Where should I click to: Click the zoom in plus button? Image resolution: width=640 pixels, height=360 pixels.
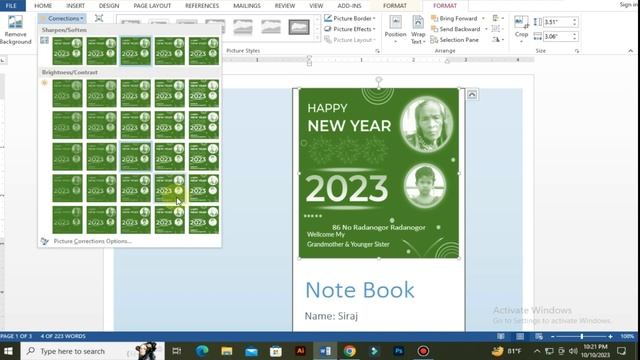[x=610, y=336]
